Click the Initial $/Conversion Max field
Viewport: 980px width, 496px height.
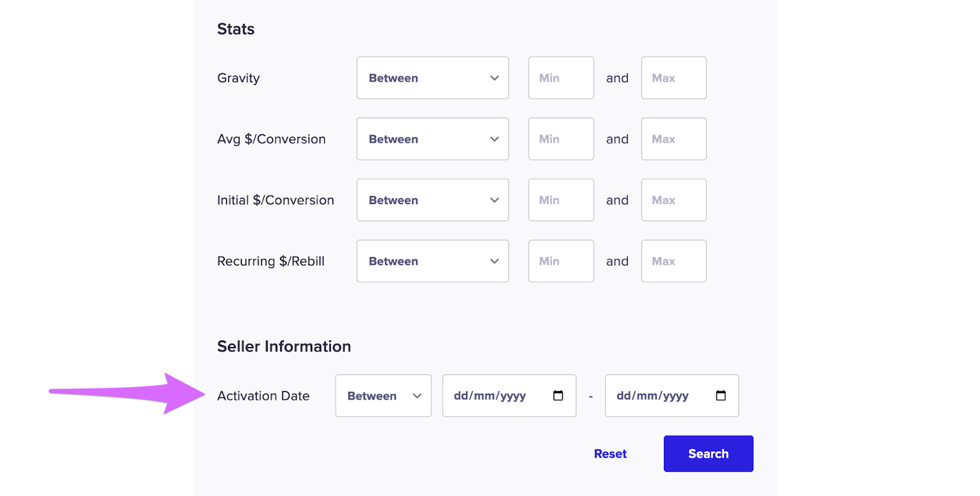point(674,200)
